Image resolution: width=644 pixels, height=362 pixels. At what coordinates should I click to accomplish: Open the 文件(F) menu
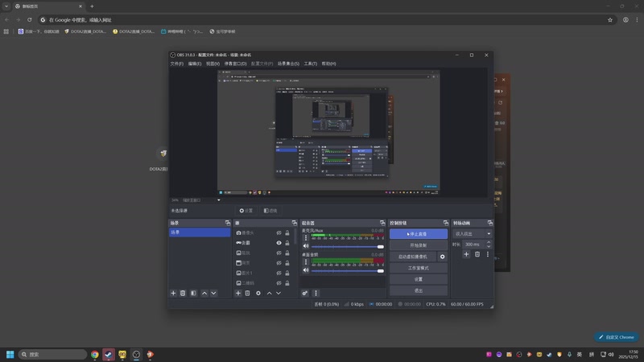[x=176, y=64]
